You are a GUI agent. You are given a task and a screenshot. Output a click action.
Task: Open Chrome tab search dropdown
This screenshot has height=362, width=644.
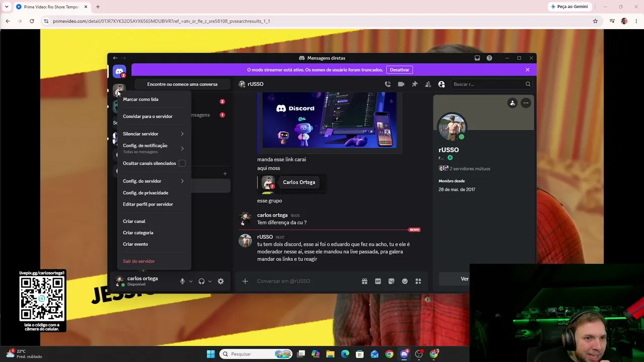(7, 7)
